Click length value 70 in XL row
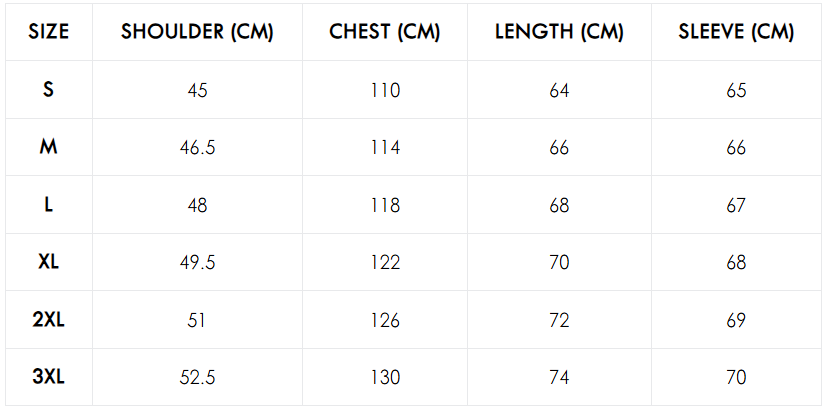This screenshot has width=828, height=411. (559, 263)
